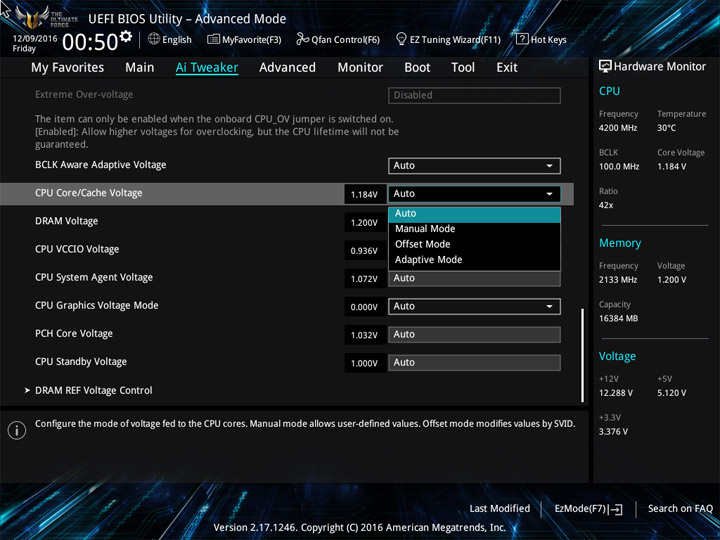
Task: Switch to My Favorites tab
Action: (68, 68)
